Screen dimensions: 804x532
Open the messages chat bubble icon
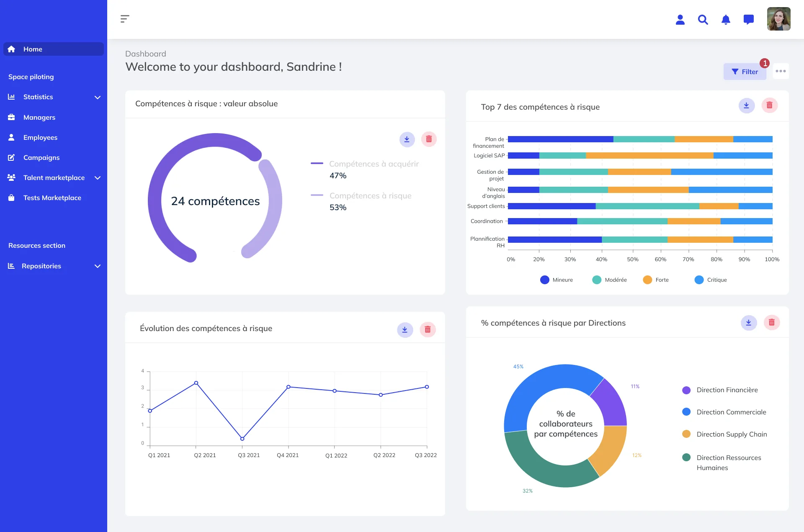749,20
